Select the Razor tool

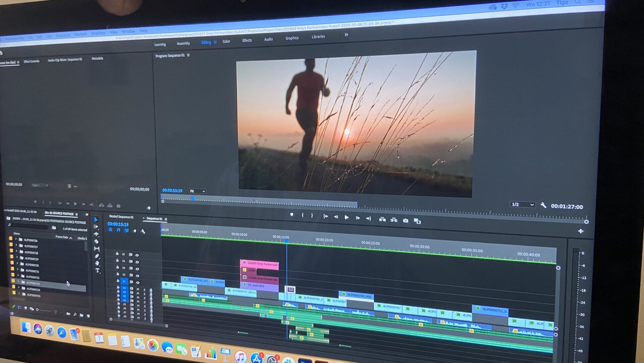pos(97,241)
